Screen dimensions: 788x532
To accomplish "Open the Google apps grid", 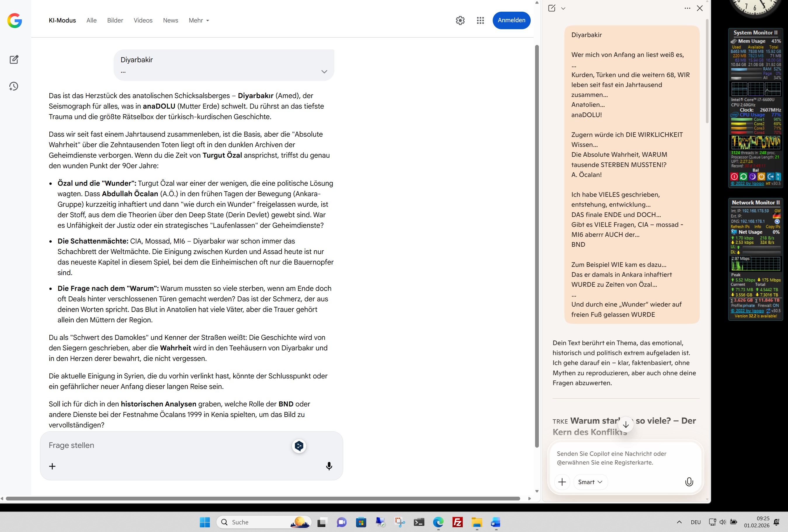I will [480, 20].
